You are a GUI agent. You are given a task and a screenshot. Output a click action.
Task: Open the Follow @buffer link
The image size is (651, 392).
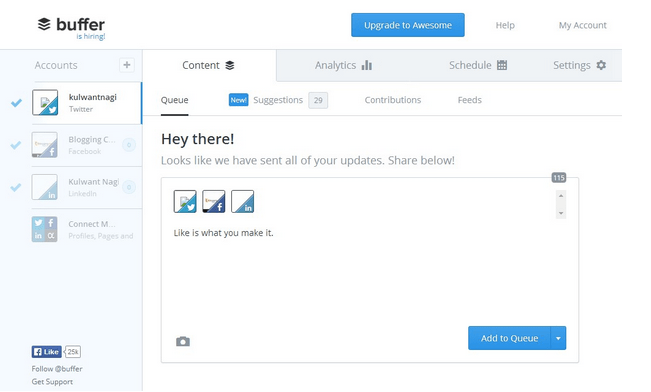(57, 369)
